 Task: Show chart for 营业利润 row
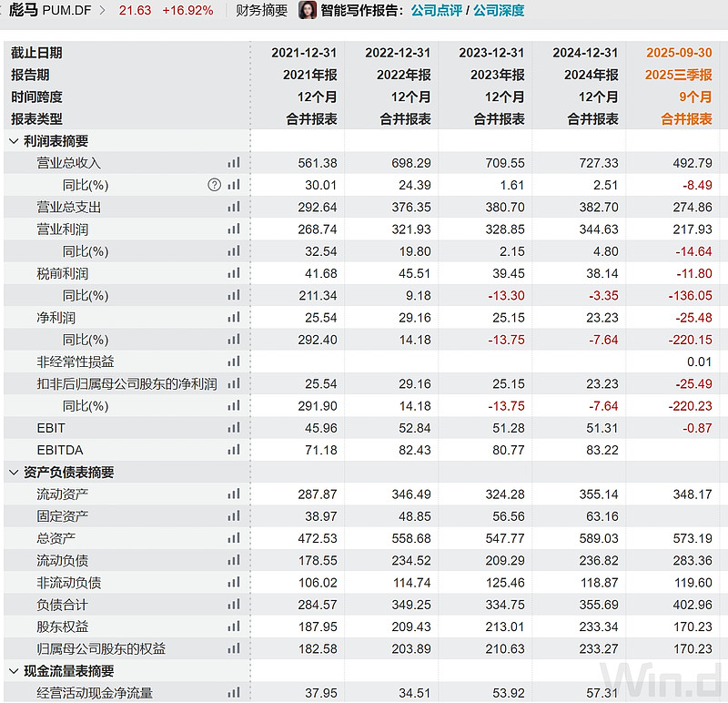234,229
